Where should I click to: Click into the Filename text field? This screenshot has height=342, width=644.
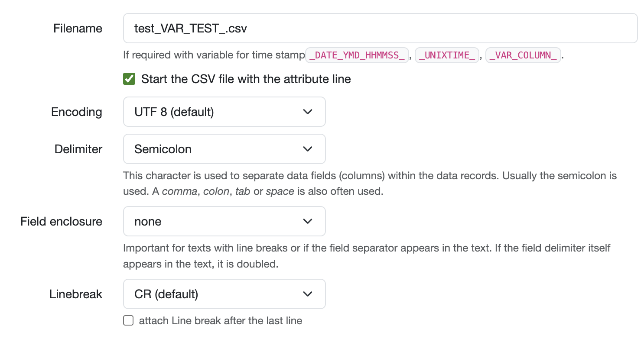point(380,28)
